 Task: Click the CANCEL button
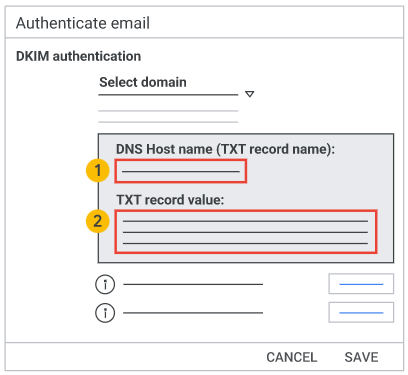coord(292,357)
